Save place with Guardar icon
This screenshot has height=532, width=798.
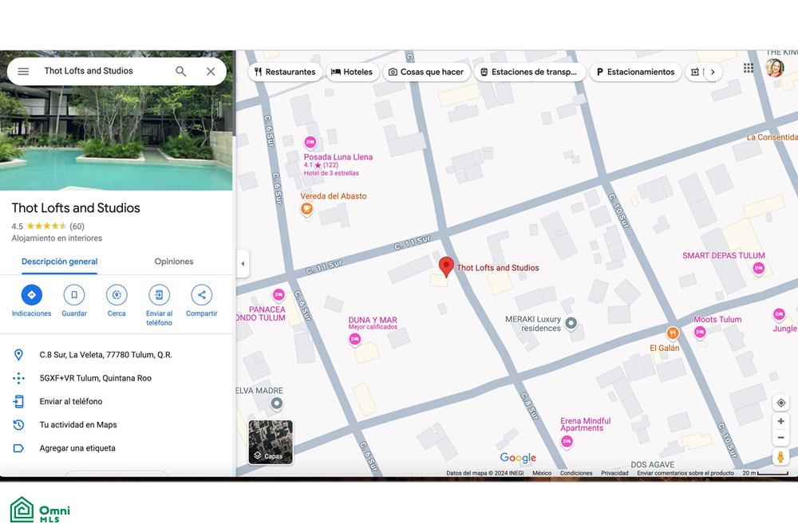tap(74, 294)
